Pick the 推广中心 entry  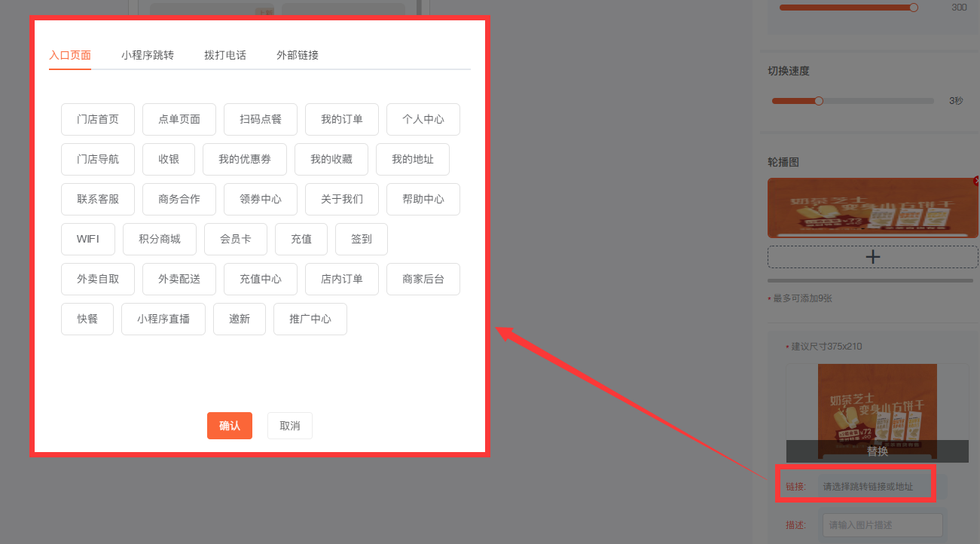[x=310, y=319]
